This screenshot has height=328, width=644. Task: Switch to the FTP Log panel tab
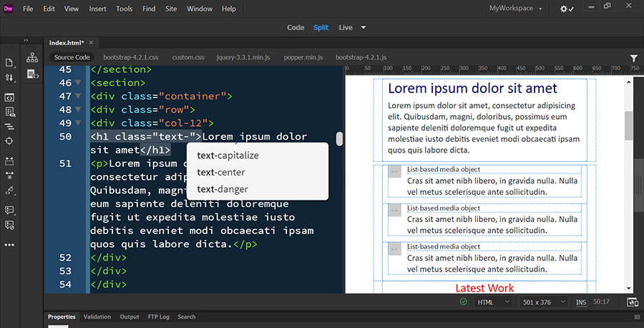pos(159,317)
